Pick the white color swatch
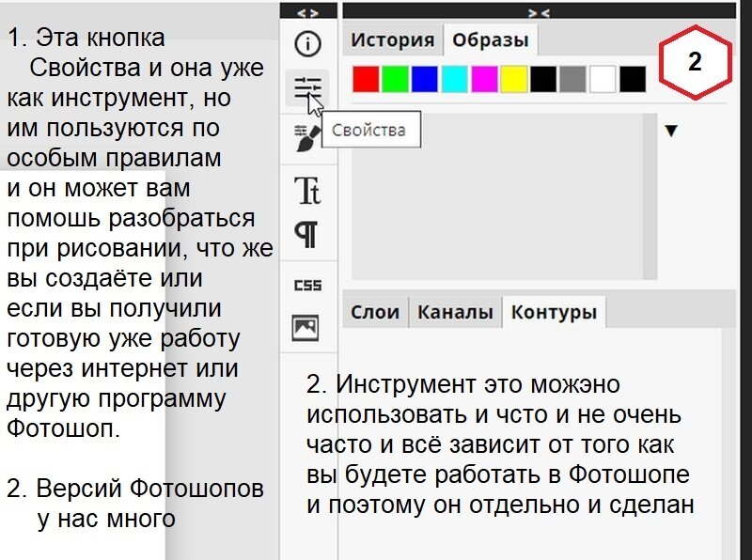The height and width of the screenshot is (560, 752). click(x=603, y=79)
